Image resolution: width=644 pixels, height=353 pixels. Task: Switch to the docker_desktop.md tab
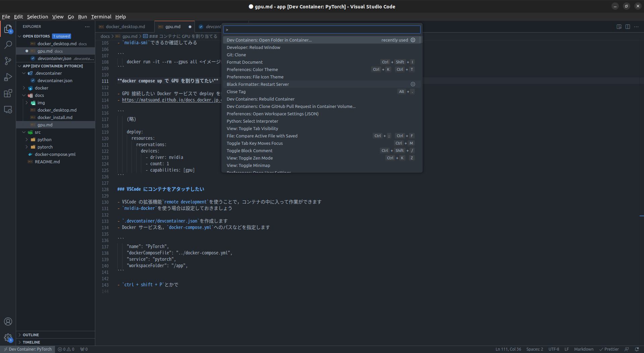[x=125, y=26]
